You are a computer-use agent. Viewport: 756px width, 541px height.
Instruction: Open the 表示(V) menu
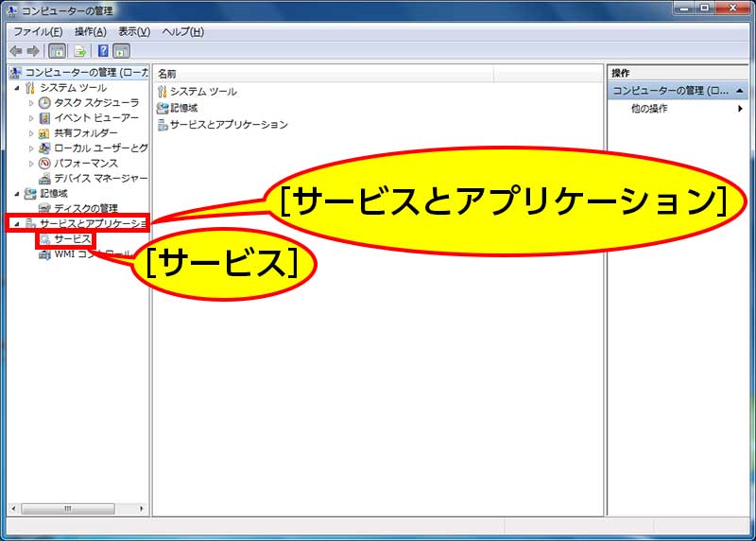click(x=134, y=32)
